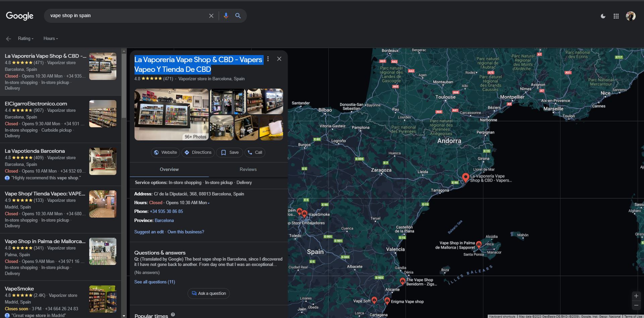The image size is (644, 318).
Task: Expand the Rating filter dropdown
Action: pyautogui.click(x=25, y=39)
